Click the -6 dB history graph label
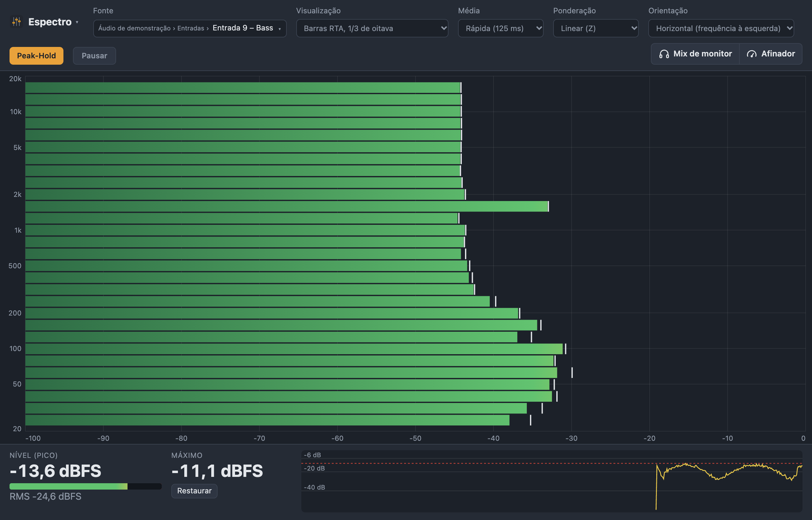 [x=313, y=455]
